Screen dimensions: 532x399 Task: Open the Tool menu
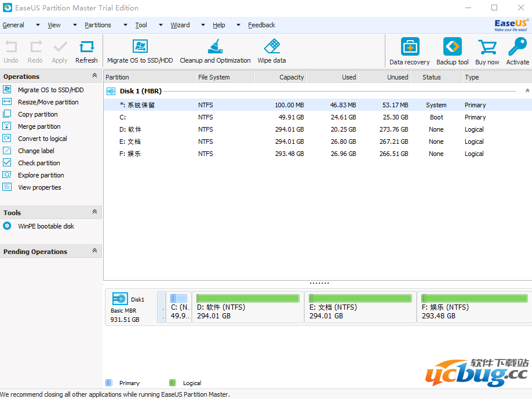141,25
